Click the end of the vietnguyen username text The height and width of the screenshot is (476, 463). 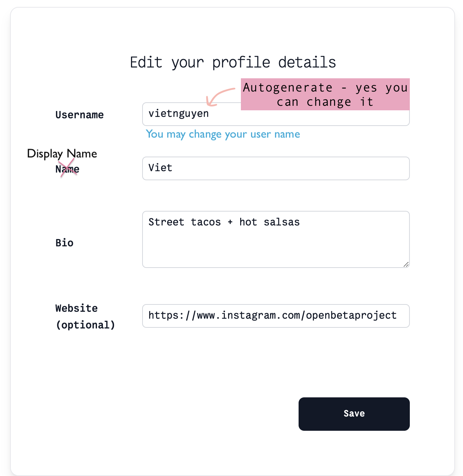click(210, 113)
